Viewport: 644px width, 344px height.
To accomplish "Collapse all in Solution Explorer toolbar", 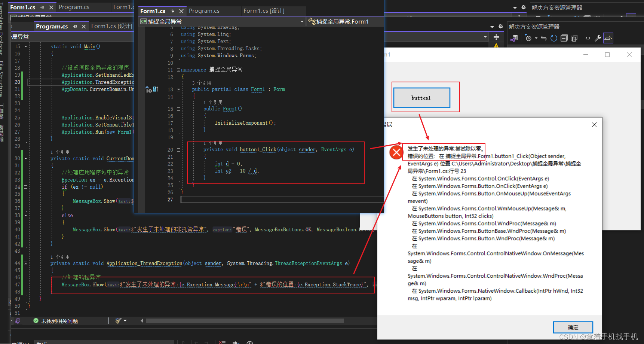I will click(564, 38).
